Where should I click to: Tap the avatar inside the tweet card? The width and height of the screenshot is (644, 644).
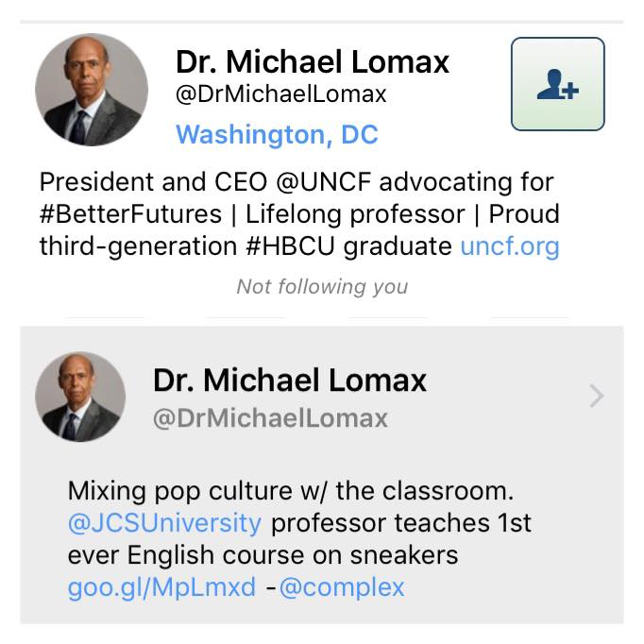click(80, 397)
